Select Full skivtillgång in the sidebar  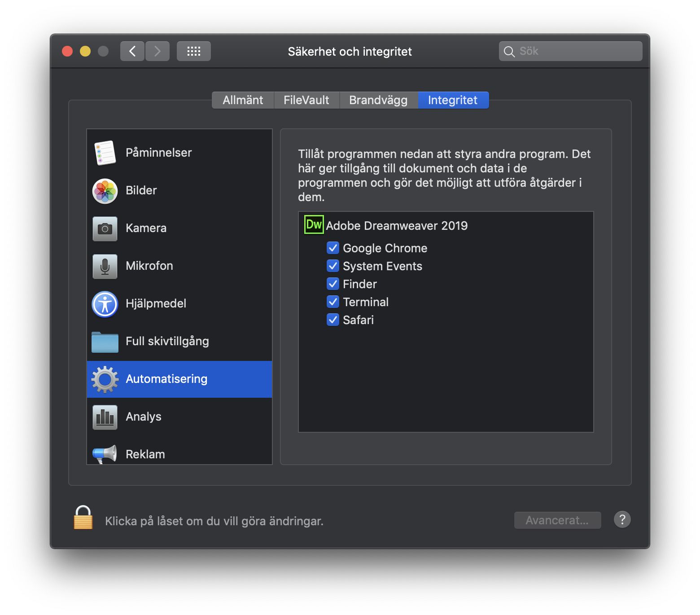pos(179,341)
